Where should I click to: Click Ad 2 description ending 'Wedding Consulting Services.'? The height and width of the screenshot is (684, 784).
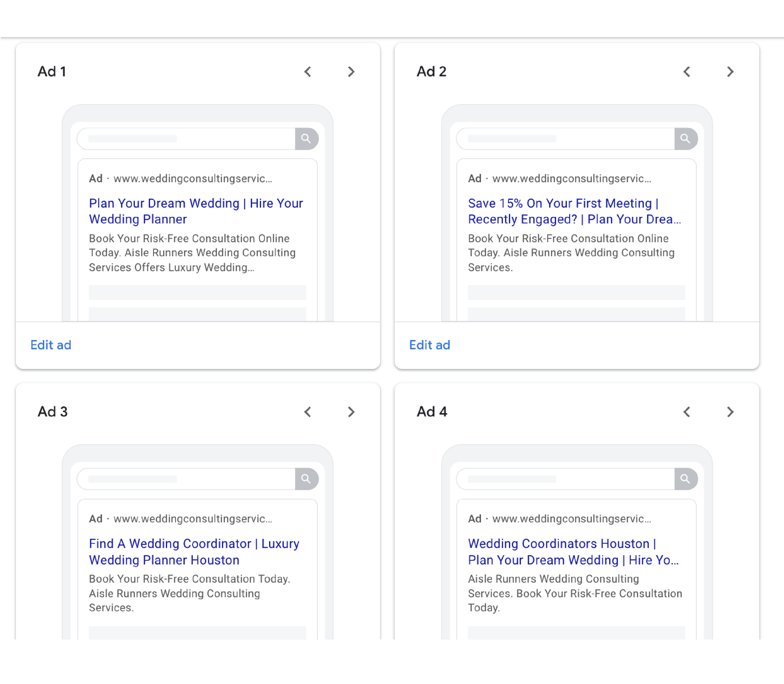571,253
